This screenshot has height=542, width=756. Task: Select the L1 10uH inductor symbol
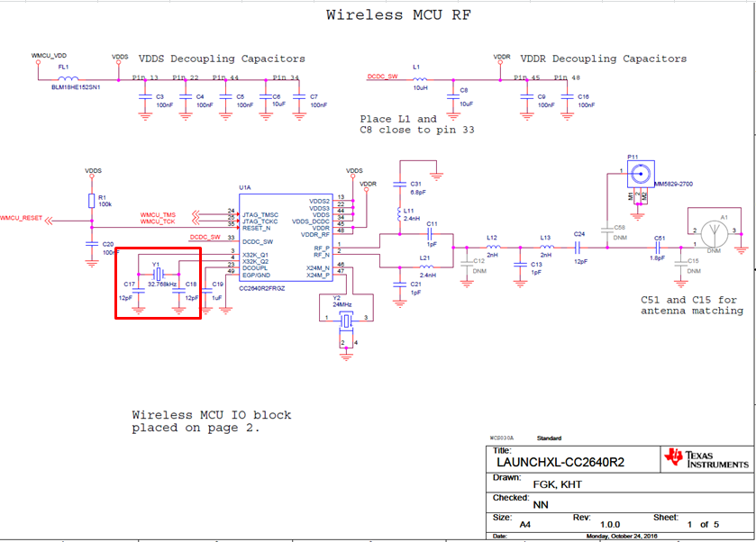click(x=420, y=78)
